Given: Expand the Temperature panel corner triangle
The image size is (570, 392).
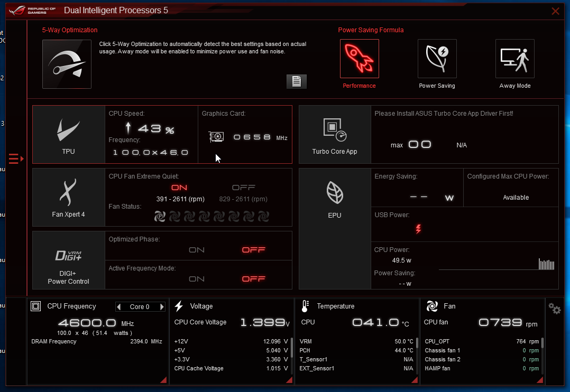Looking at the screenshot, I should [x=415, y=380].
